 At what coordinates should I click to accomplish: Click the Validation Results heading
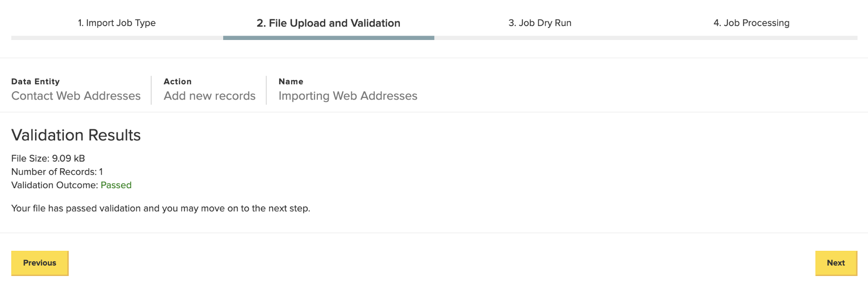pos(76,135)
